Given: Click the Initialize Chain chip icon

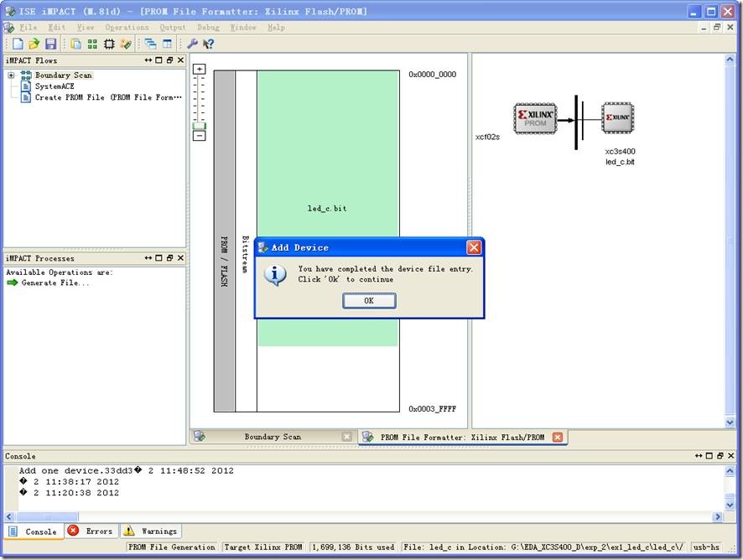Looking at the screenshot, I should pyautogui.click(x=109, y=44).
